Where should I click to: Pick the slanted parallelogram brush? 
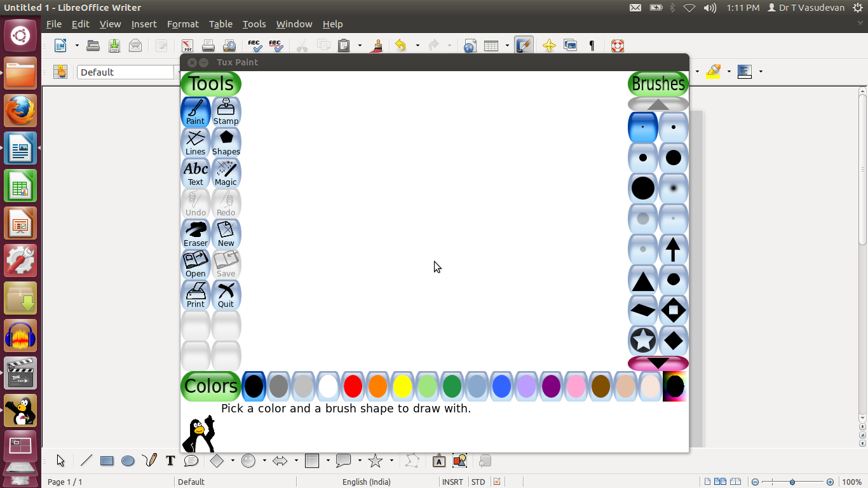coord(643,310)
